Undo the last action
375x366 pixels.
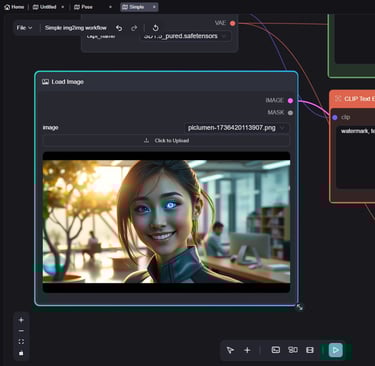119,28
